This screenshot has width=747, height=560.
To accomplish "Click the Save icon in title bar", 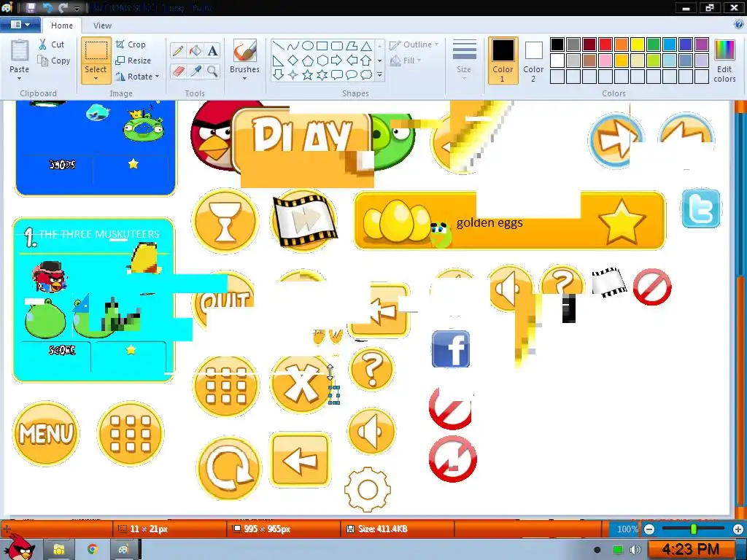I will pos(31,7).
